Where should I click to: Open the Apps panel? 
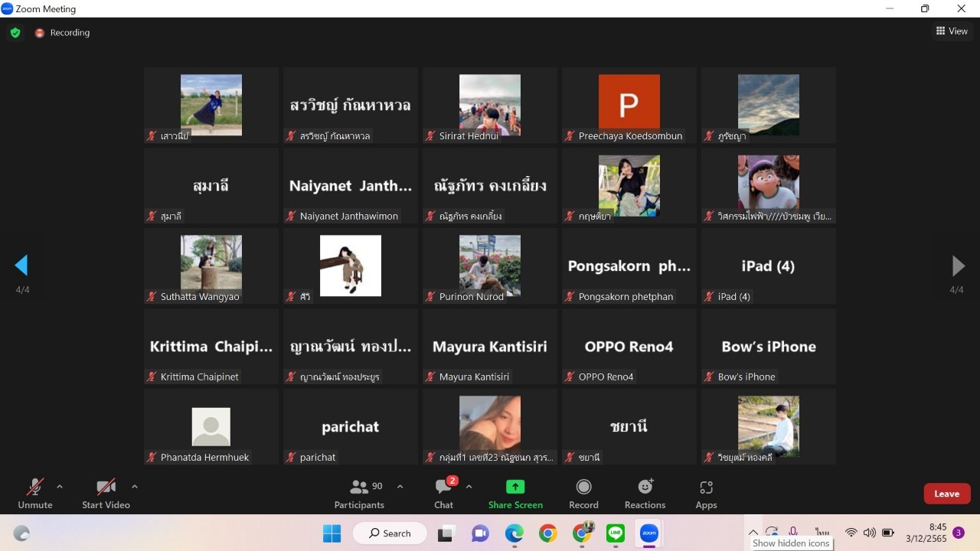click(706, 494)
